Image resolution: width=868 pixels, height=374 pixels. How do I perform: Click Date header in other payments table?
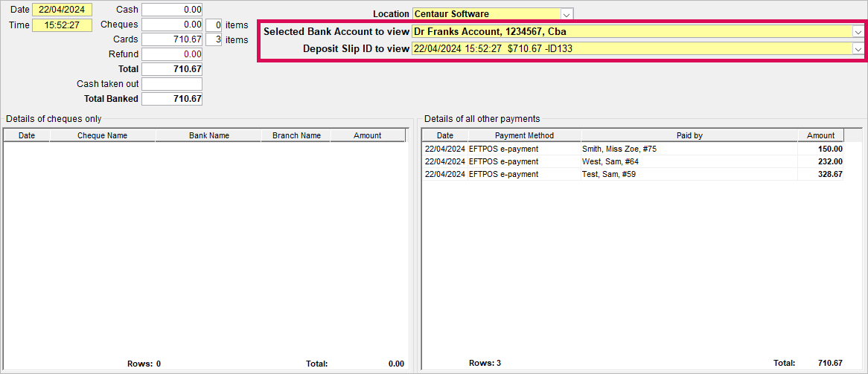point(445,135)
